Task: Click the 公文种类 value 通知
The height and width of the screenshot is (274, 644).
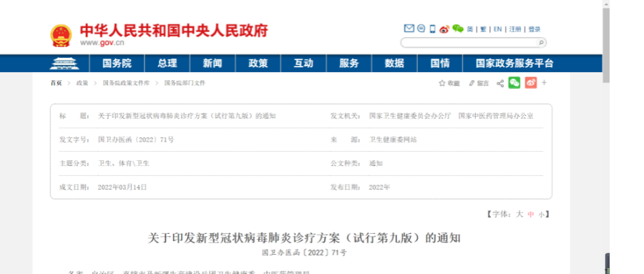Action: point(376,164)
